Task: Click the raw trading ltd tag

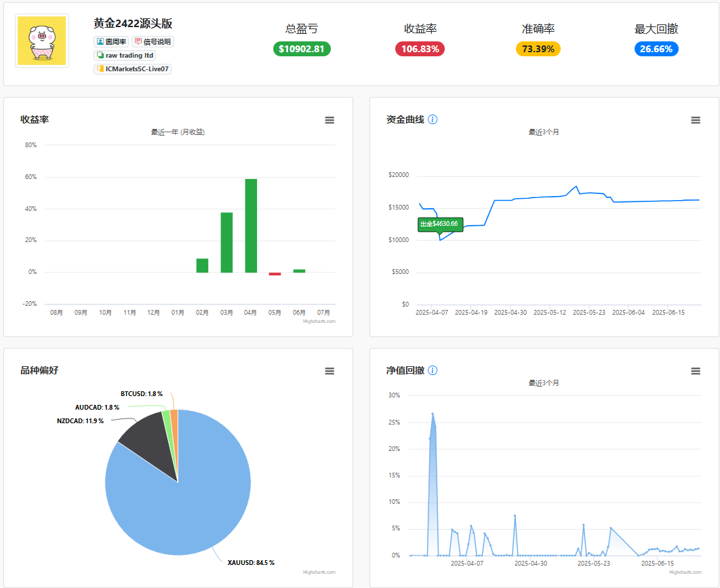Action: (x=125, y=55)
